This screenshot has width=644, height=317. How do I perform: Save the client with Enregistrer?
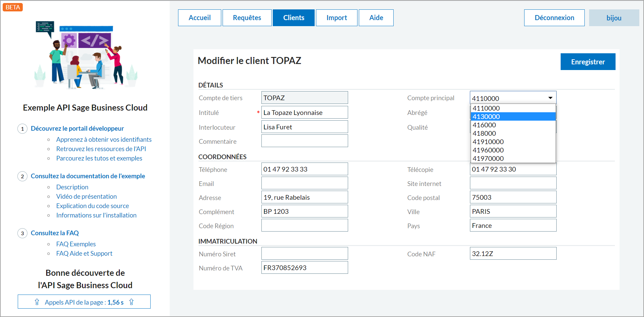click(x=588, y=62)
